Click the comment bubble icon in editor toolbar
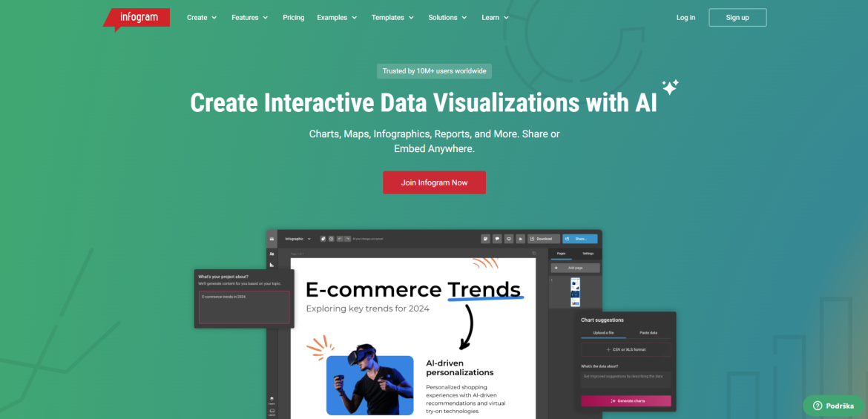 point(497,239)
